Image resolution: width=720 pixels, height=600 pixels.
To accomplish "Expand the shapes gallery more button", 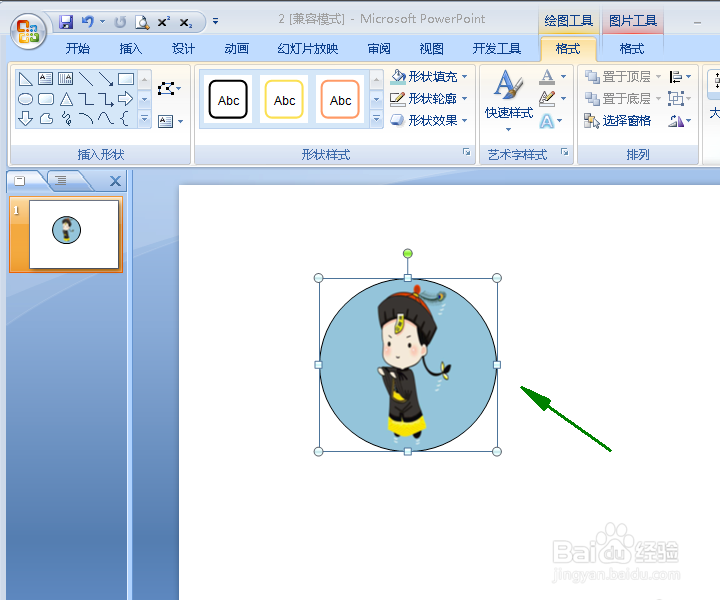I will click(x=144, y=119).
